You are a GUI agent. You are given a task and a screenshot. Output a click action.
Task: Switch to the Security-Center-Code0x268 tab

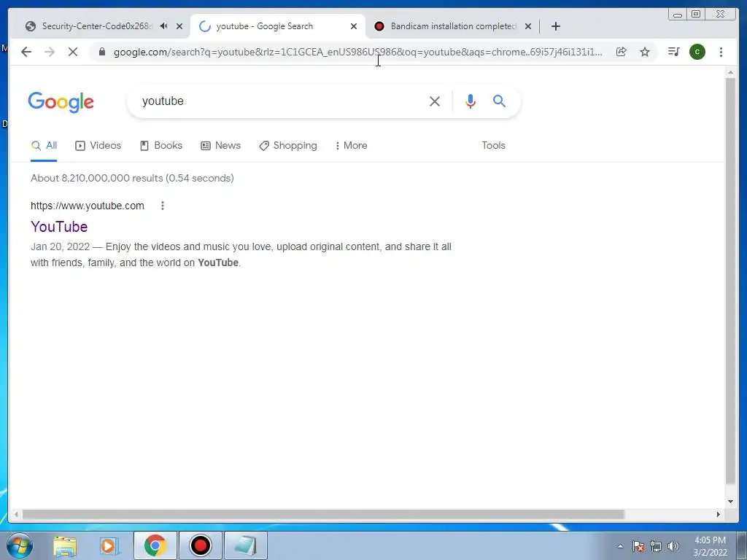[x=97, y=26]
